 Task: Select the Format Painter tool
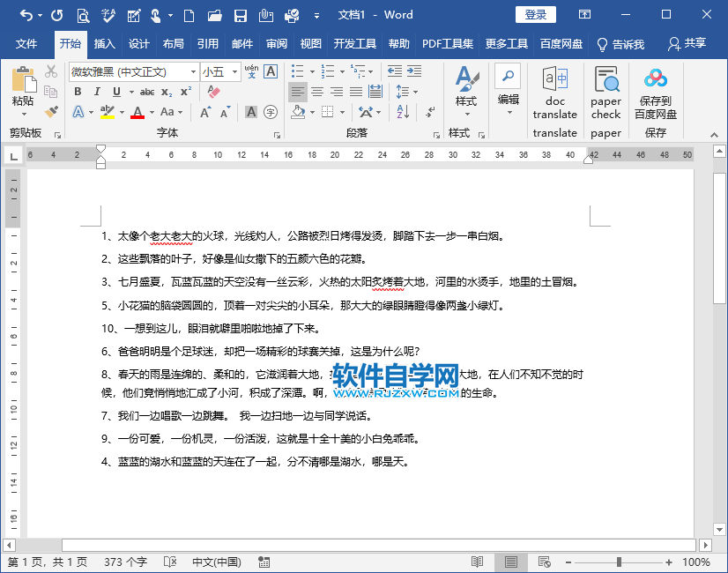coord(51,111)
